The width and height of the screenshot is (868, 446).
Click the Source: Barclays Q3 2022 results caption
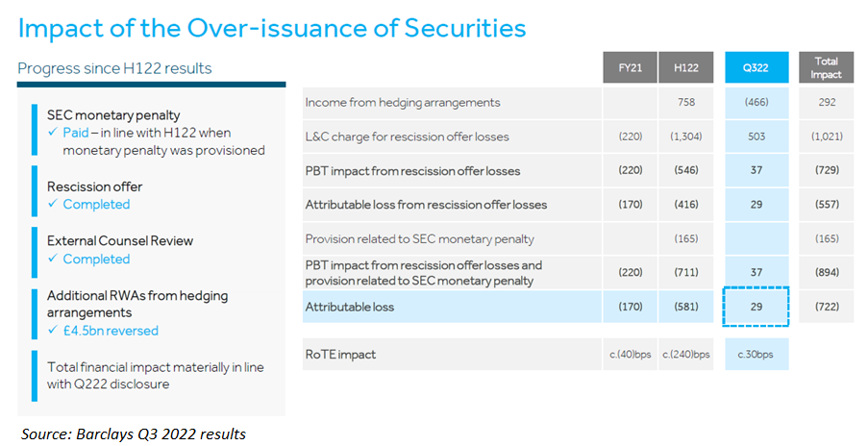(x=134, y=434)
